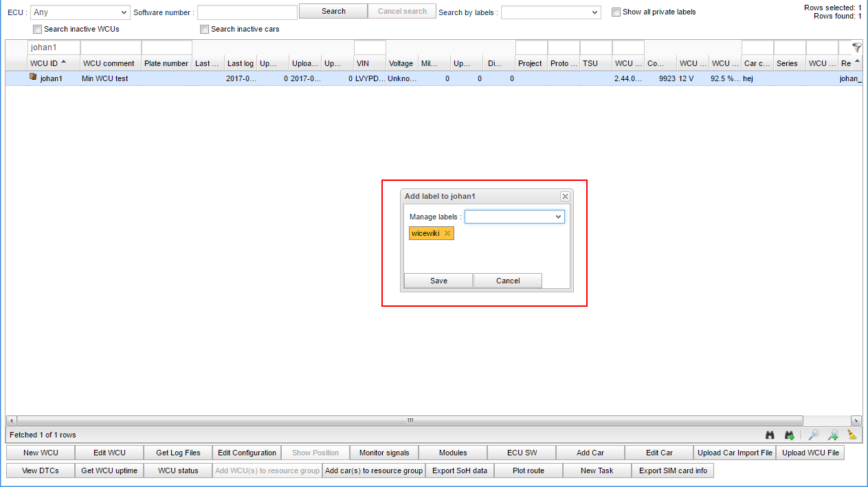This screenshot has height=487, width=868.
Task: Sort table by WCU ID column header
Action: [44, 63]
